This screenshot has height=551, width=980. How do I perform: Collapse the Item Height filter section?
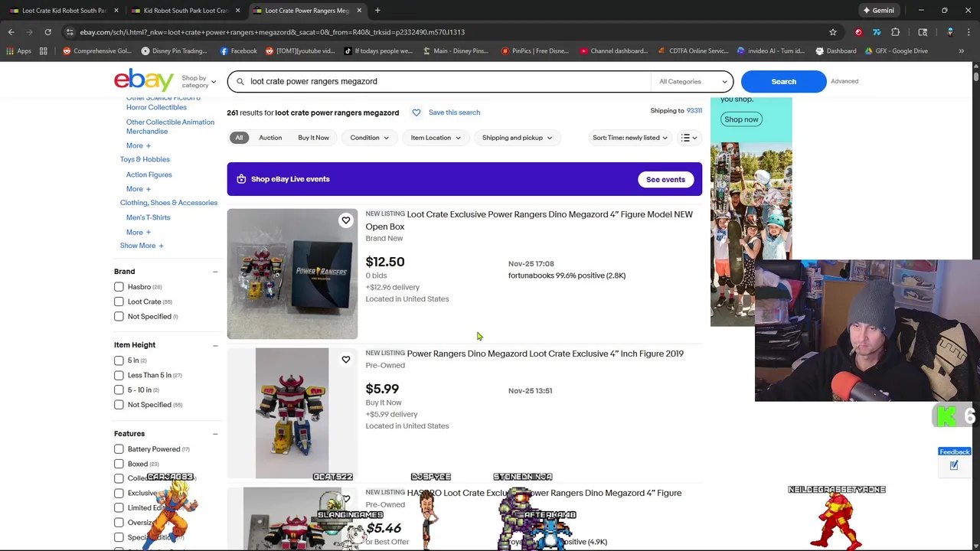215,345
